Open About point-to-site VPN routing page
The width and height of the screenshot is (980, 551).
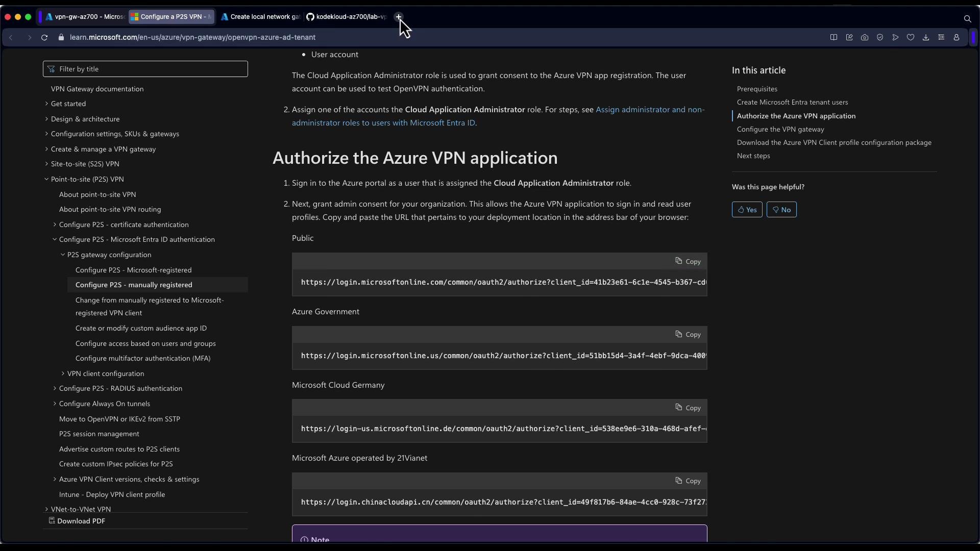110,209
